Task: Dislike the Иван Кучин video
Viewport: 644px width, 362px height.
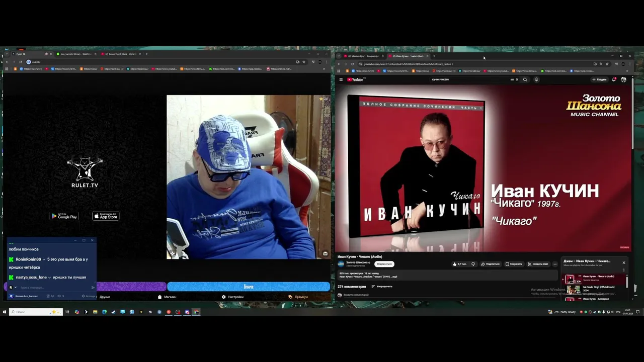Action: point(473,264)
